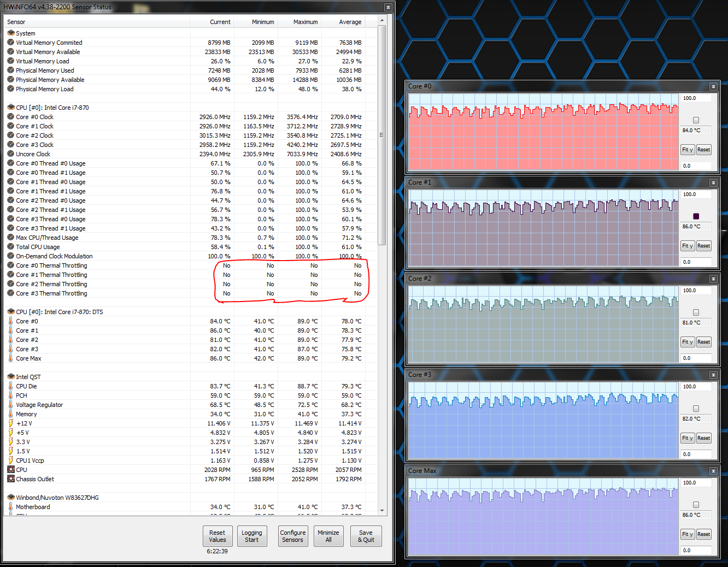
Task: Click lightning voltage icon for +12 V
Action: click(x=10, y=423)
